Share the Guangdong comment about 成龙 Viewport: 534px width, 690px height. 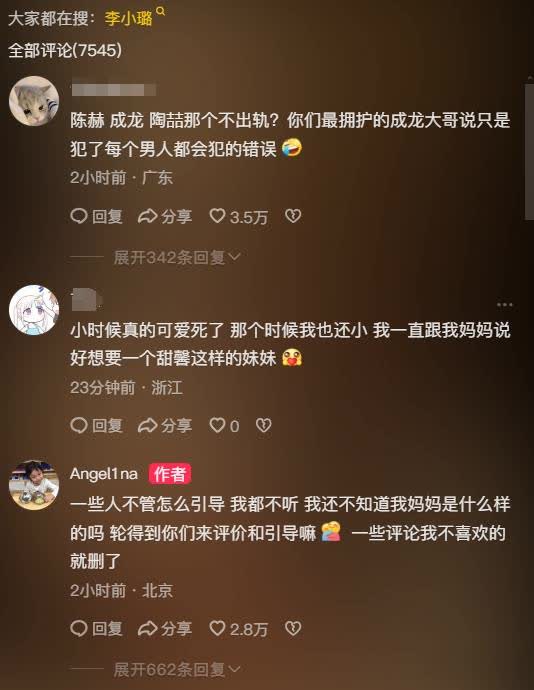[x=165, y=217]
